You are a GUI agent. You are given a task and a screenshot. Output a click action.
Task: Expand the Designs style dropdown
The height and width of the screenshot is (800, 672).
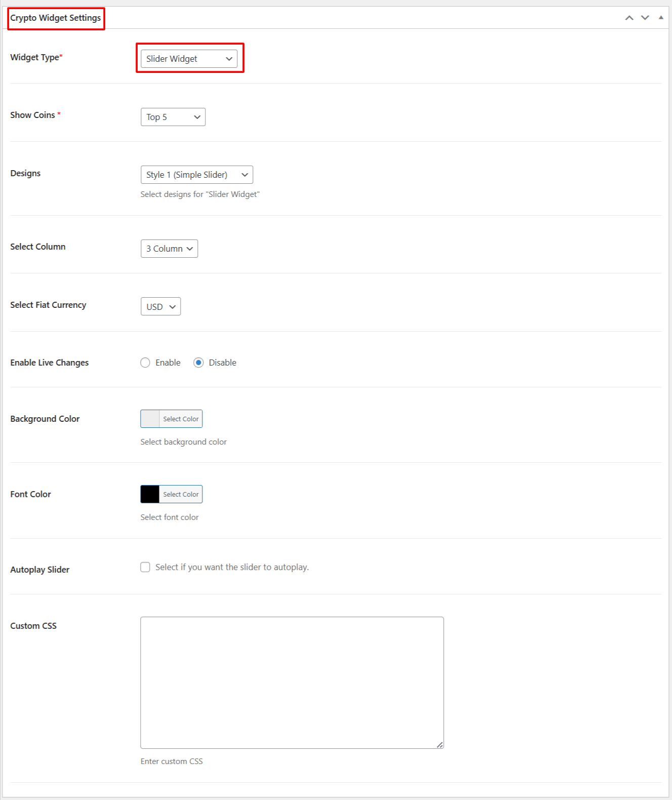196,175
